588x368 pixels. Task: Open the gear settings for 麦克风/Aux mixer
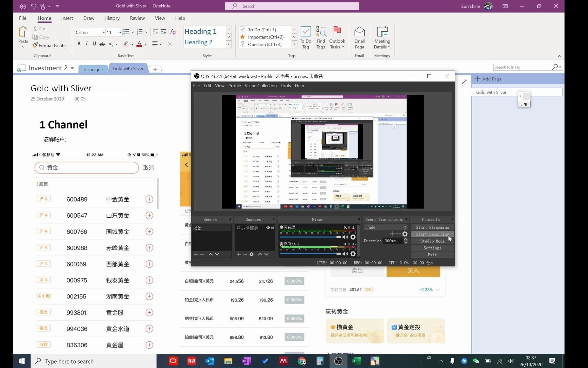pos(353,254)
